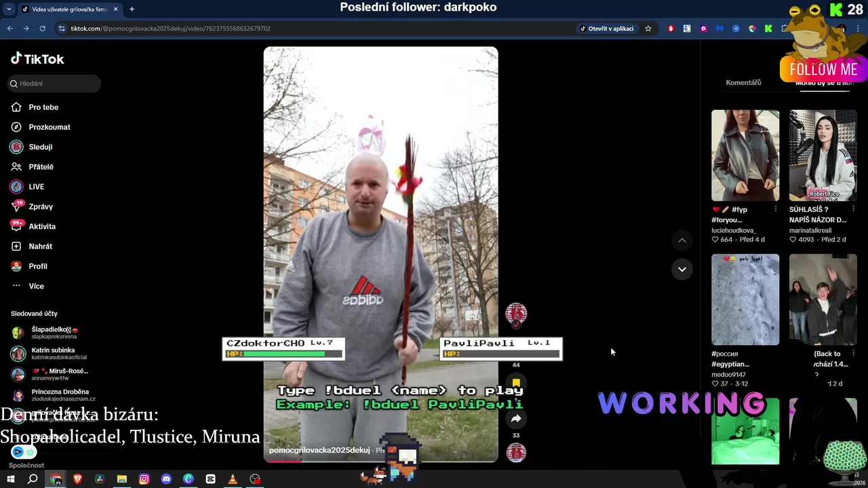
Task: Go back in browser history
Action: coord(10,28)
